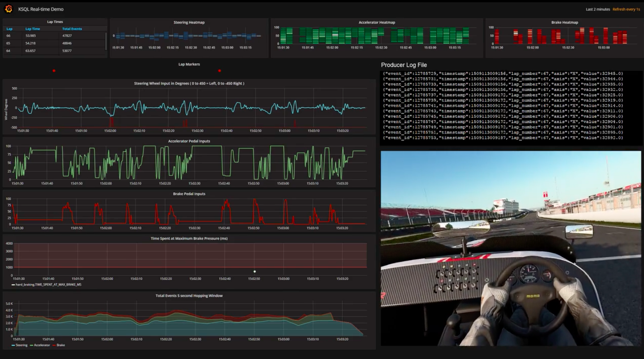Screen dimensions: 644x359
Task: Toggle the Accelerator series in the legend
Action: (x=39, y=345)
